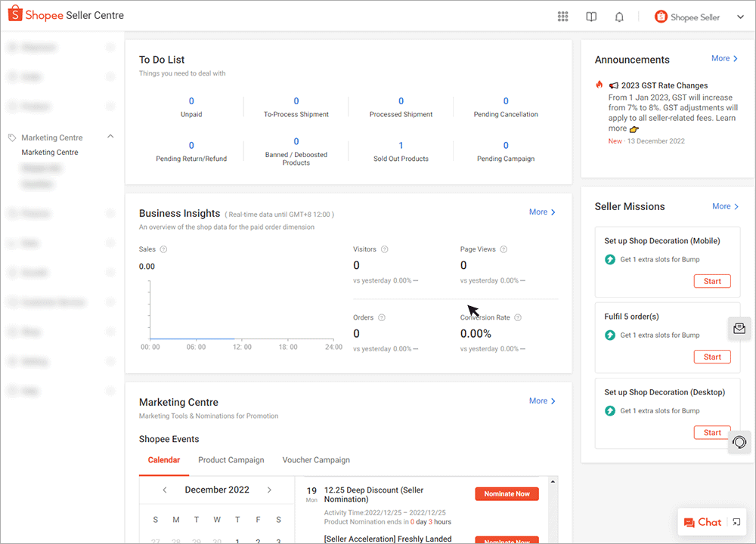Screen dimensions: 756x544
Task: Open the 12.25 Deep Discount event title
Action: tap(373, 494)
